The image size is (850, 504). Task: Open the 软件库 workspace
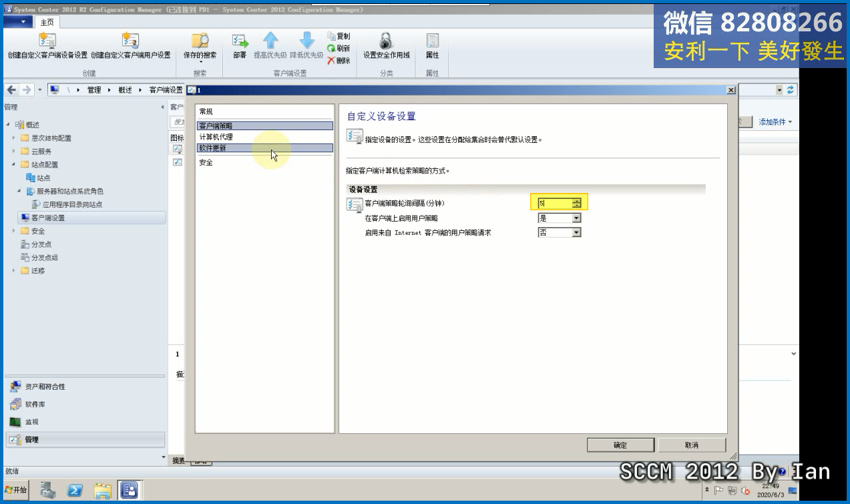coord(85,404)
